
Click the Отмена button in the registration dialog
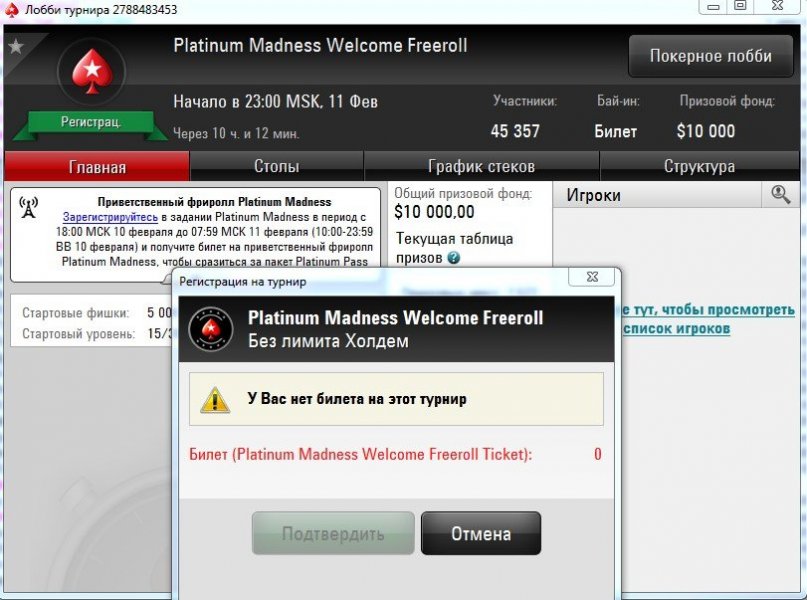(x=481, y=534)
